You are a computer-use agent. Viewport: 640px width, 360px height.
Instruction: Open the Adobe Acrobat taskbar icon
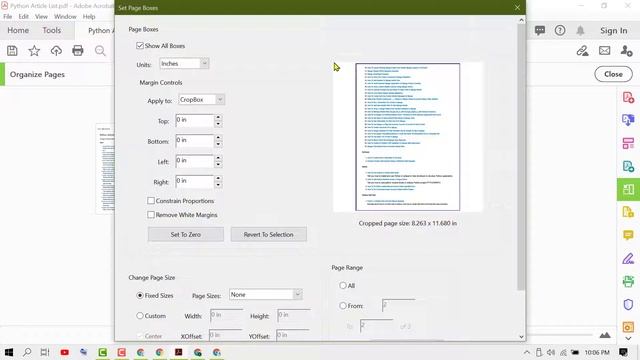pyautogui.click(x=178, y=352)
